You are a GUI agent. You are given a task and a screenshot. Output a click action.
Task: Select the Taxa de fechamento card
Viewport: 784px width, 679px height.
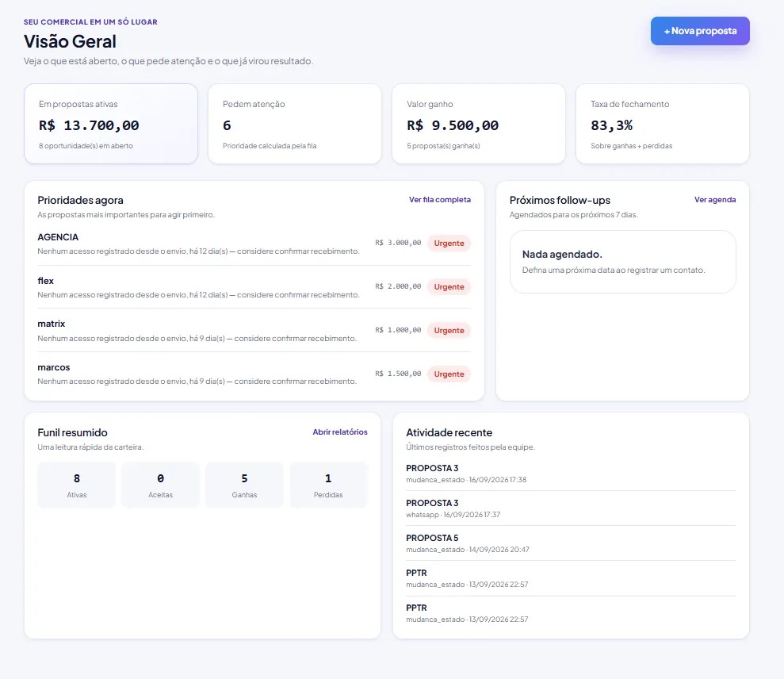(663, 124)
